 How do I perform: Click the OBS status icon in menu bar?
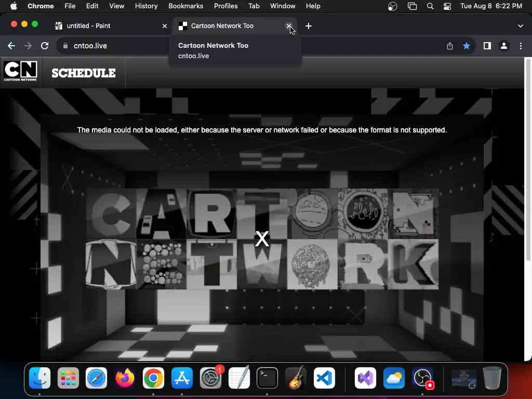[393, 6]
